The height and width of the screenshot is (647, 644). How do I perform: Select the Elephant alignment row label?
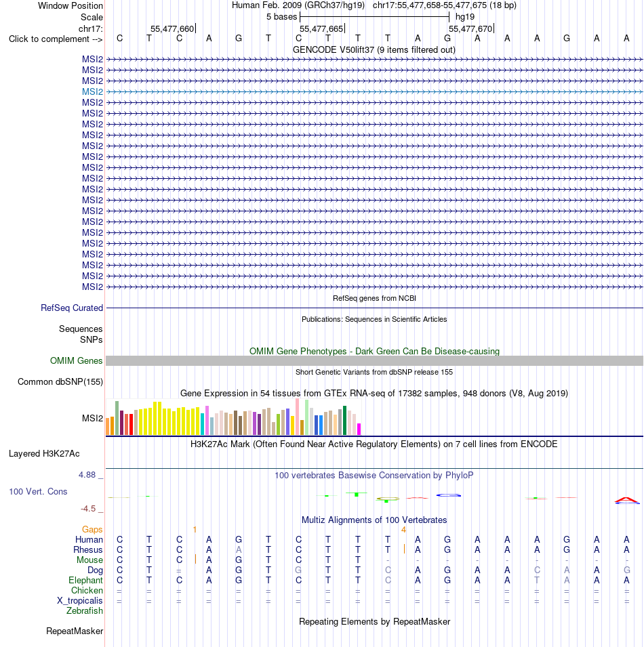tap(85, 580)
